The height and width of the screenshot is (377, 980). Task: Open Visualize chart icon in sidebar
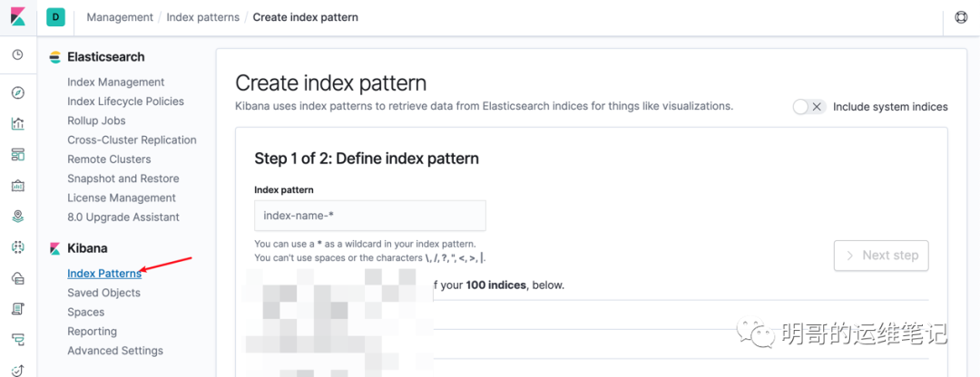point(17,123)
